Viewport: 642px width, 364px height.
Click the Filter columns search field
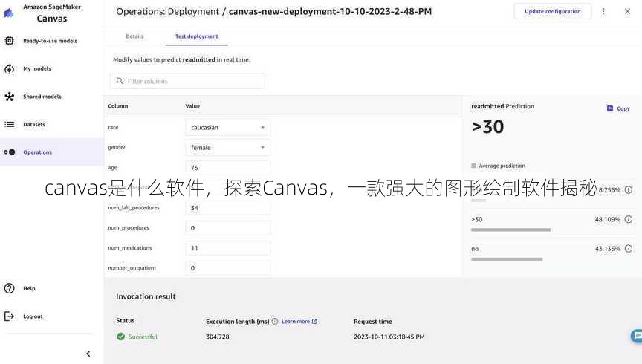click(187, 81)
